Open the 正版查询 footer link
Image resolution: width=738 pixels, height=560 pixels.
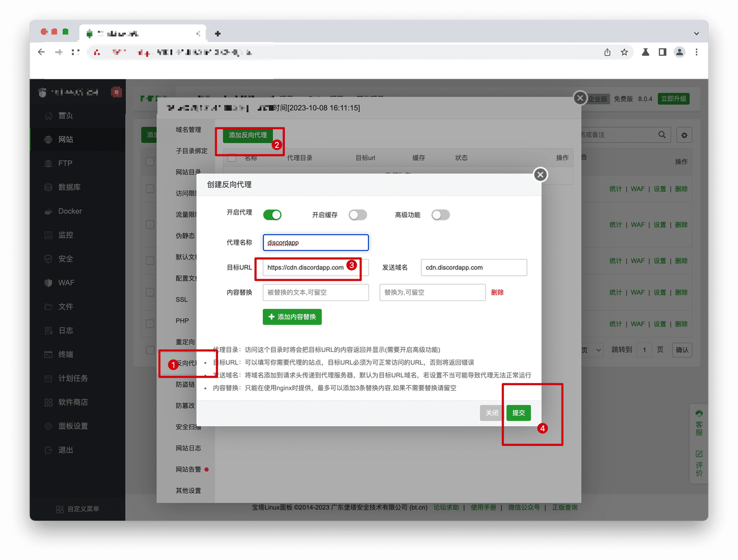[x=564, y=508]
